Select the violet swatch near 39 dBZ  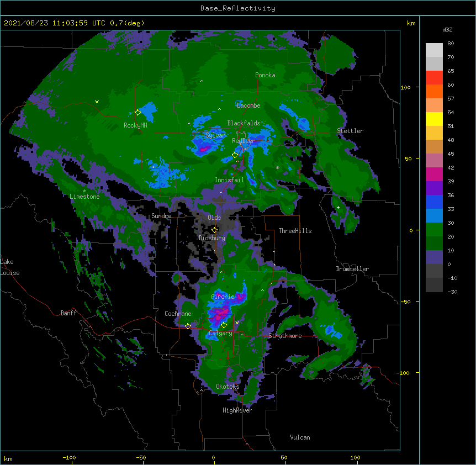point(434,188)
